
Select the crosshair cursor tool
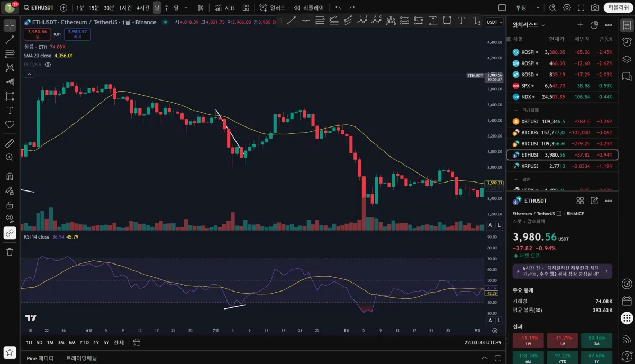coord(10,25)
